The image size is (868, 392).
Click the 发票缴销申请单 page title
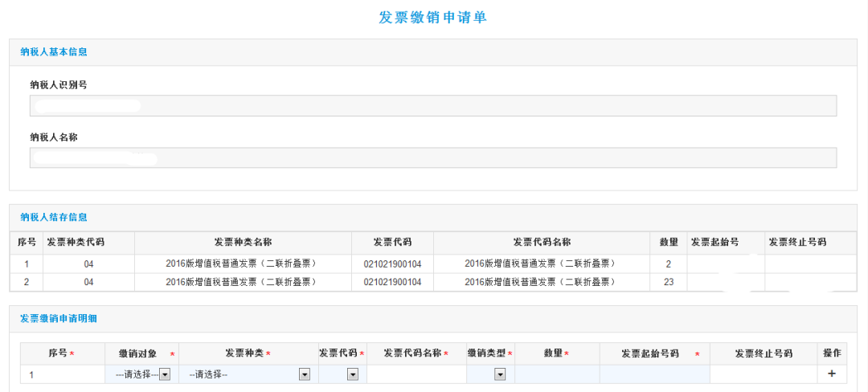click(x=433, y=17)
